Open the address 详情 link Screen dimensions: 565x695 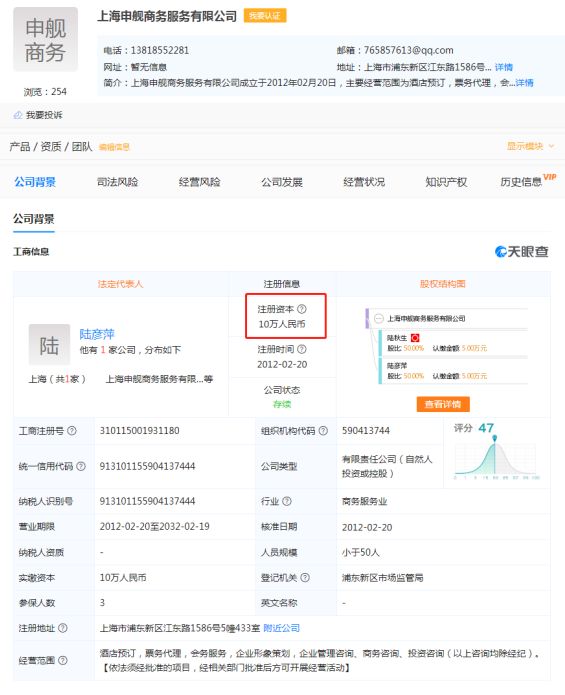[504, 67]
